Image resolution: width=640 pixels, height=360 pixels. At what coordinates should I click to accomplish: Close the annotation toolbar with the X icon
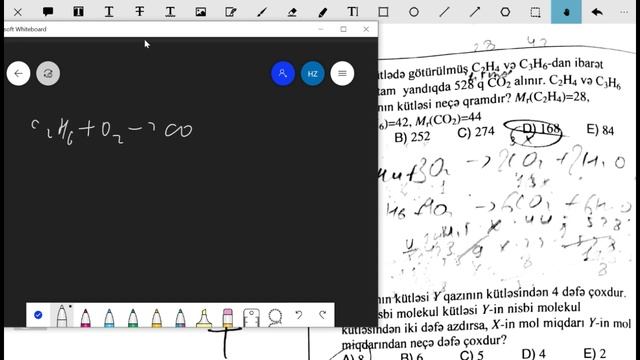18,12
